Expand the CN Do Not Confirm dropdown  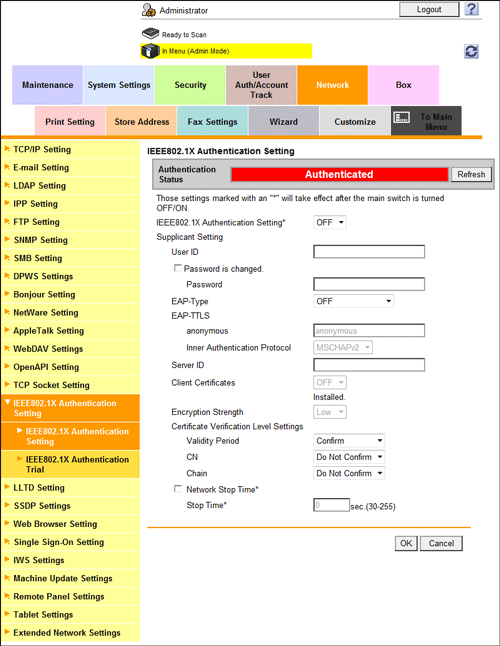349,457
